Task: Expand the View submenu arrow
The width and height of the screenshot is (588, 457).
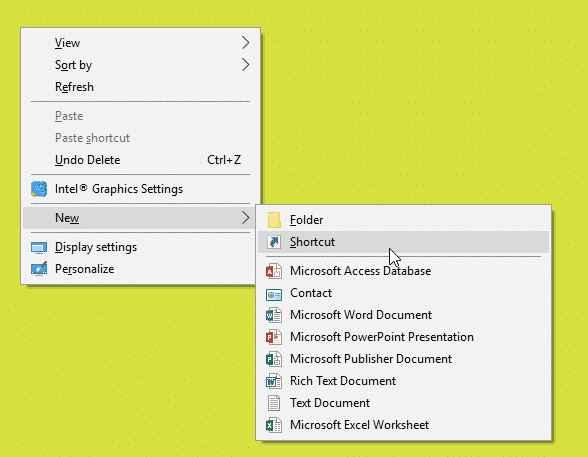Action: (x=245, y=43)
